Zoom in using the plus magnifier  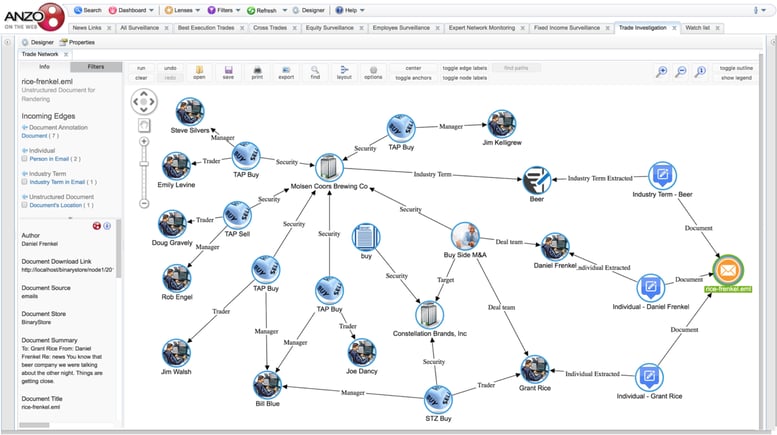(x=661, y=72)
